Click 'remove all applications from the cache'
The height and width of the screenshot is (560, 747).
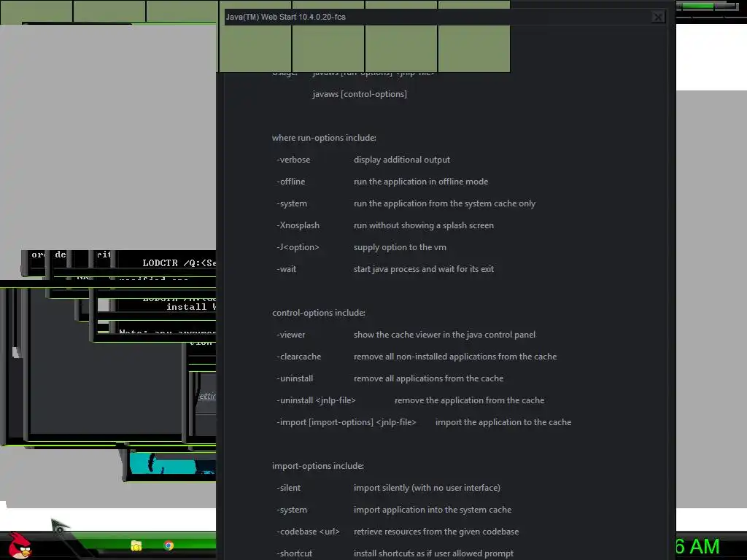(x=428, y=379)
